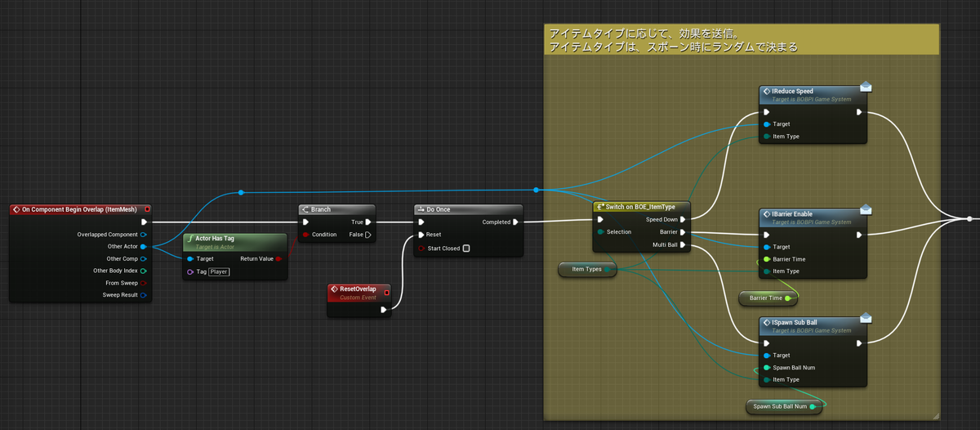Click the False exec pin on Branch
Image resolution: width=980 pixels, height=430 pixels.
368,235
